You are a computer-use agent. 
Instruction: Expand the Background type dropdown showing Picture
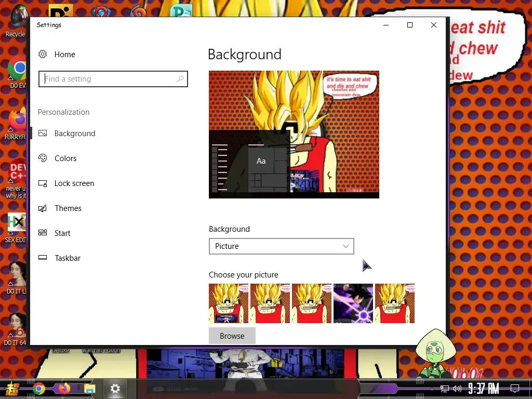pyautogui.click(x=281, y=246)
